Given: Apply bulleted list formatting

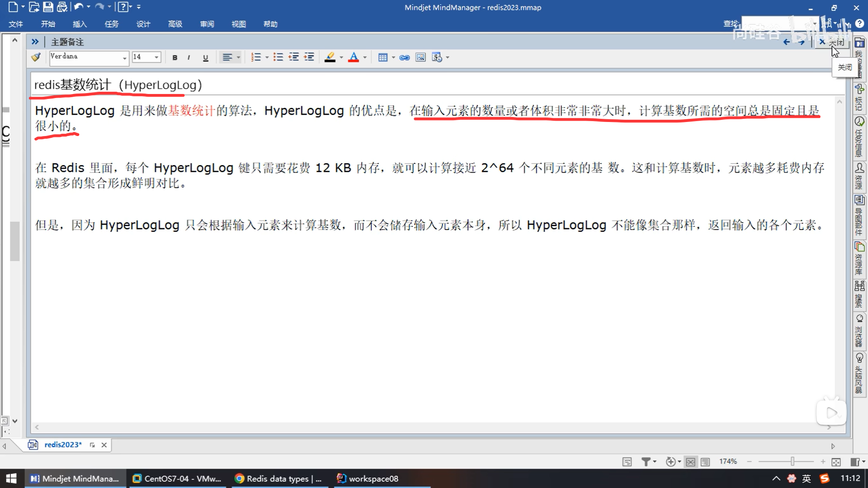Looking at the screenshot, I should pos(278,57).
